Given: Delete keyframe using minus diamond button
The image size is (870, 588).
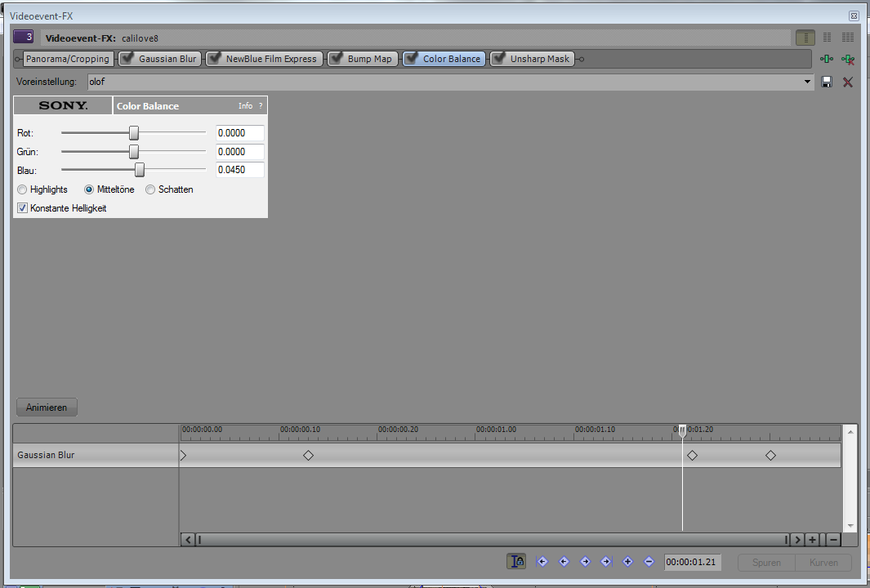Looking at the screenshot, I should (649, 562).
